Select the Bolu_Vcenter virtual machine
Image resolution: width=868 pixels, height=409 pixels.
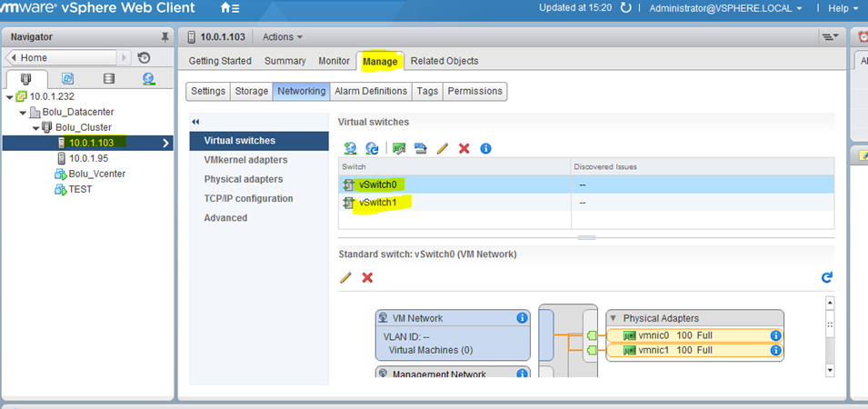(97, 174)
